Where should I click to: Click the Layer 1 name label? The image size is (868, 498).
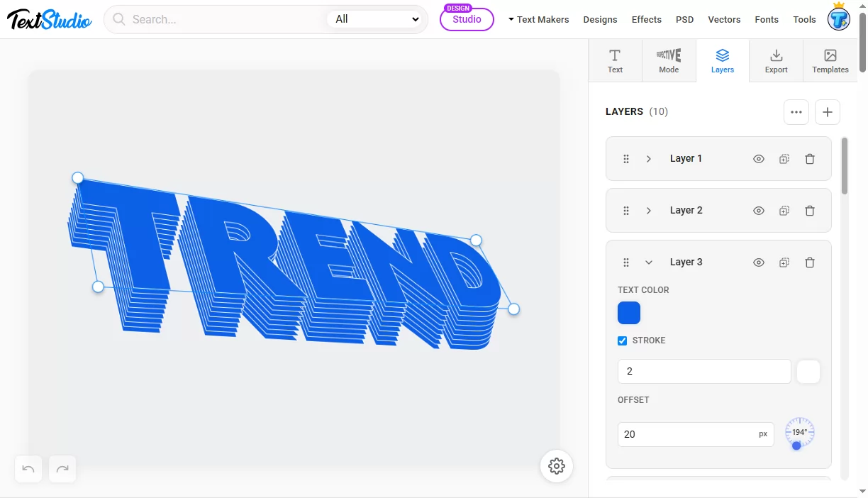(686, 159)
